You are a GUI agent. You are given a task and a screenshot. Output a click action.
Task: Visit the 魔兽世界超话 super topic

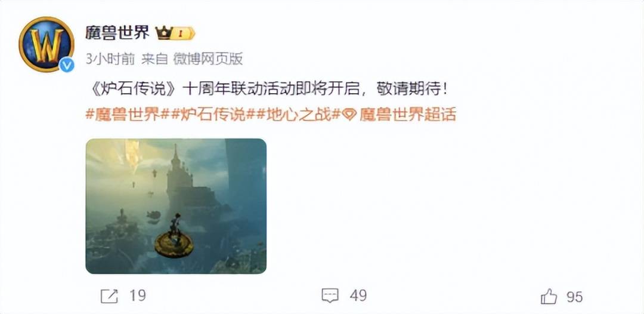click(407, 115)
